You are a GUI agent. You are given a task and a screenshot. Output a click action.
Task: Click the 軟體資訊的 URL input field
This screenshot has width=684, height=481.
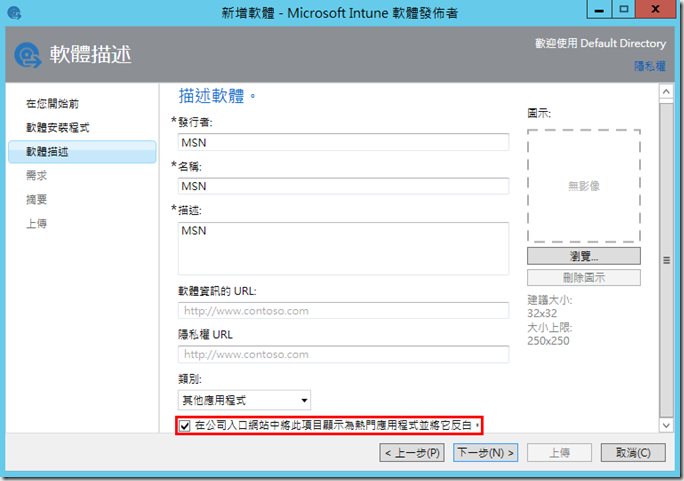[343, 311]
